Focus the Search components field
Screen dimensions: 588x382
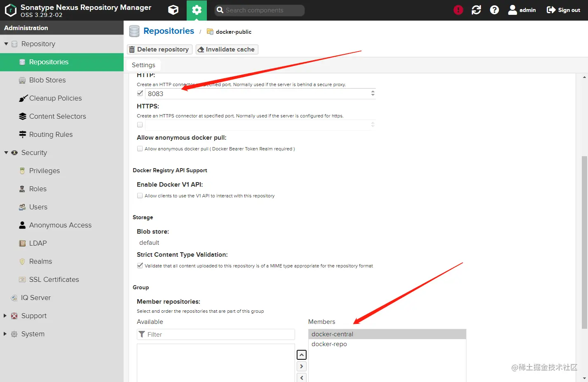260,10
